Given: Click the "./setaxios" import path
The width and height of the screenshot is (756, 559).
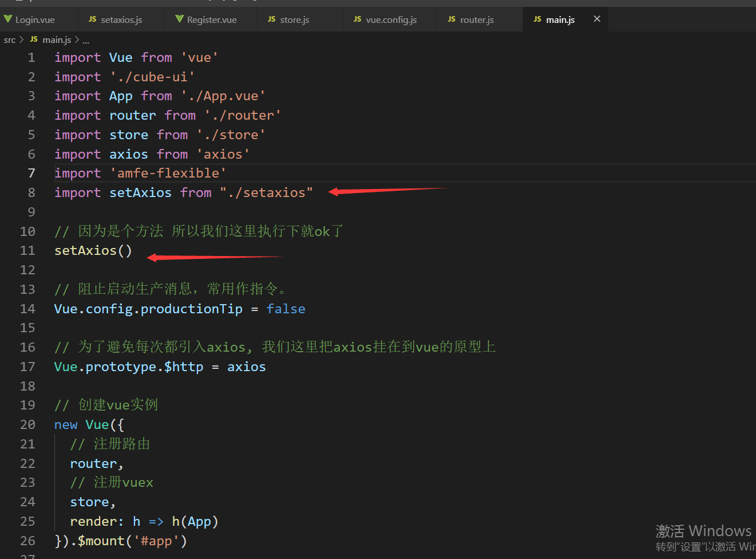Looking at the screenshot, I should coord(266,193).
